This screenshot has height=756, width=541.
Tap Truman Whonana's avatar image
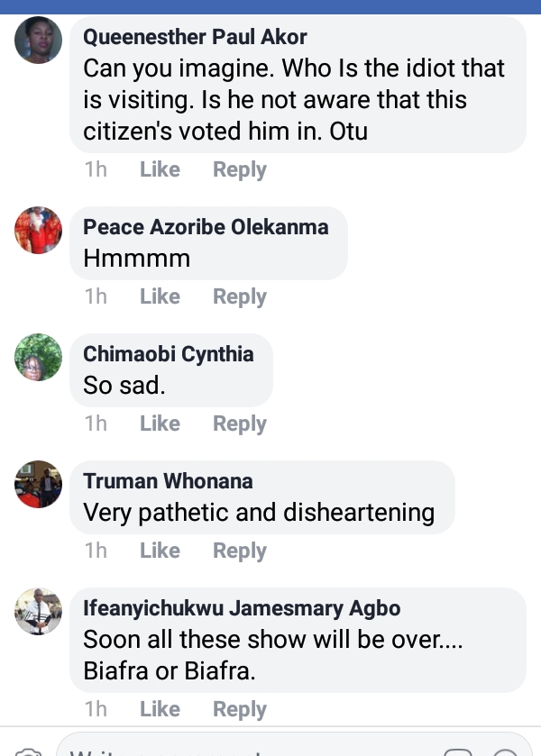39,485
